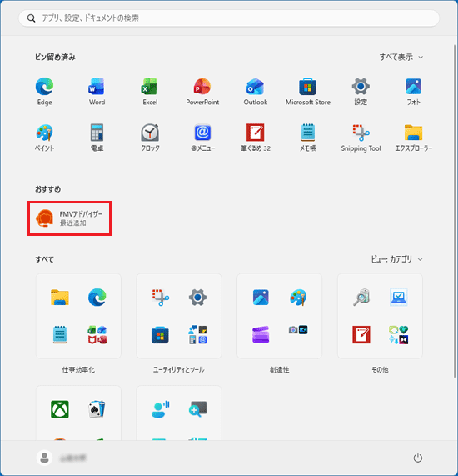Open laptop checkmark icon in その他 group
Image resolution: width=458 pixels, height=476 pixels.
pyautogui.click(x=399, y=298)
